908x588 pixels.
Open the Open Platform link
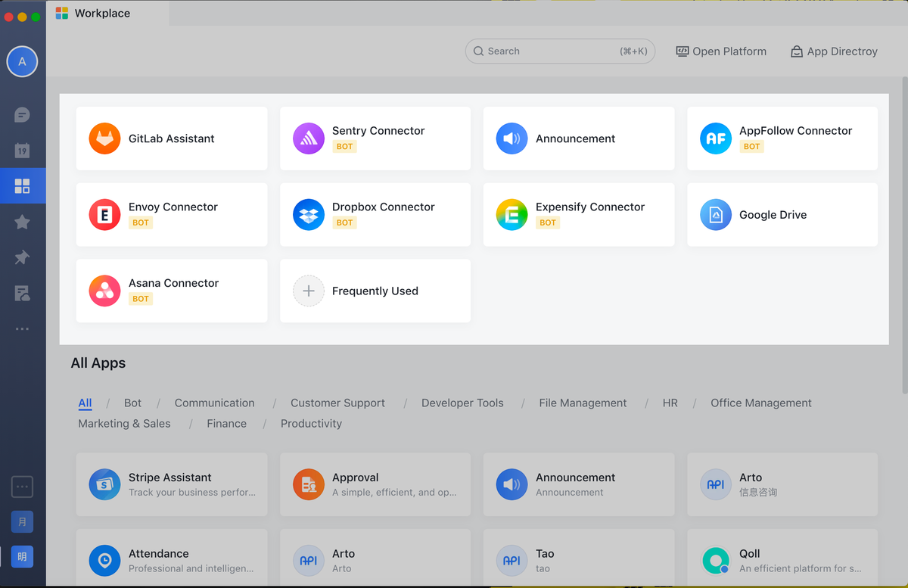(721, 51)
